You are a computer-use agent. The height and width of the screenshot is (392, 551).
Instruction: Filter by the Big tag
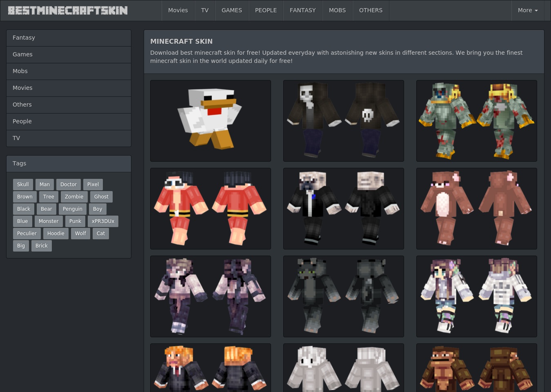pyautogui.click(x=21, y=246)
